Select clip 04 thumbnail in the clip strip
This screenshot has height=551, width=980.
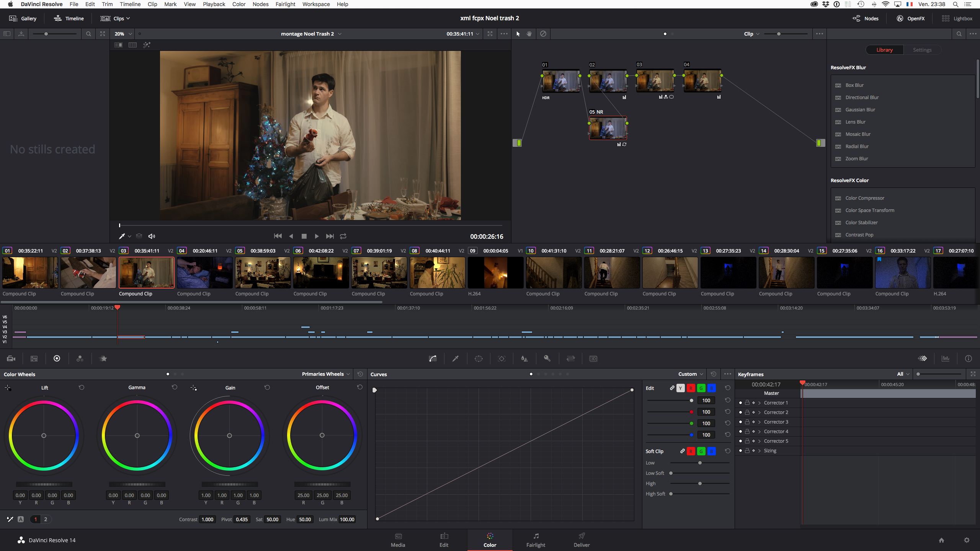(205, 272)
